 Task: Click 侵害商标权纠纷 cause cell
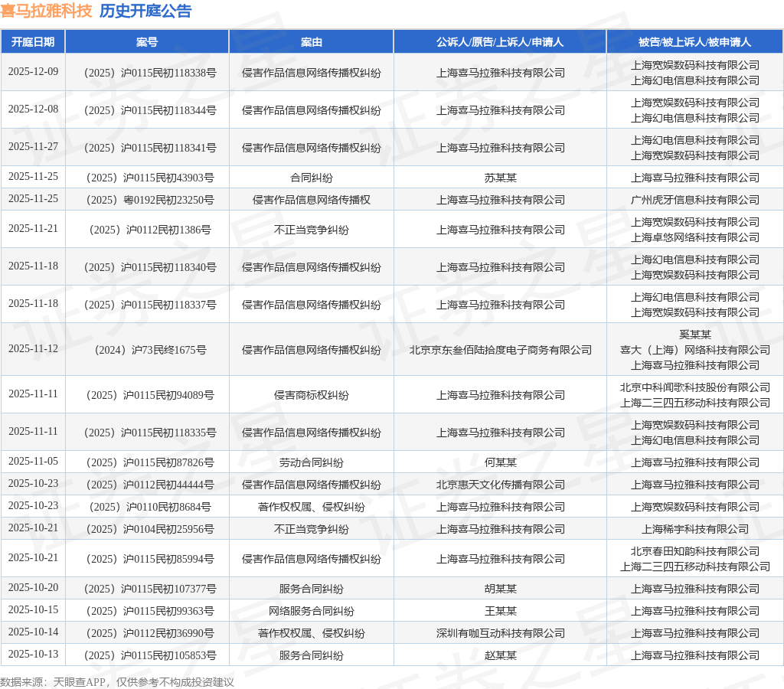(312, 395)
